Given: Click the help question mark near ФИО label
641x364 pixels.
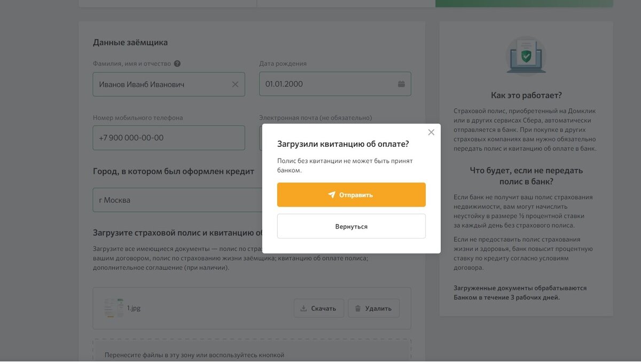Looking at the screenshot, I should pos(177,64).
